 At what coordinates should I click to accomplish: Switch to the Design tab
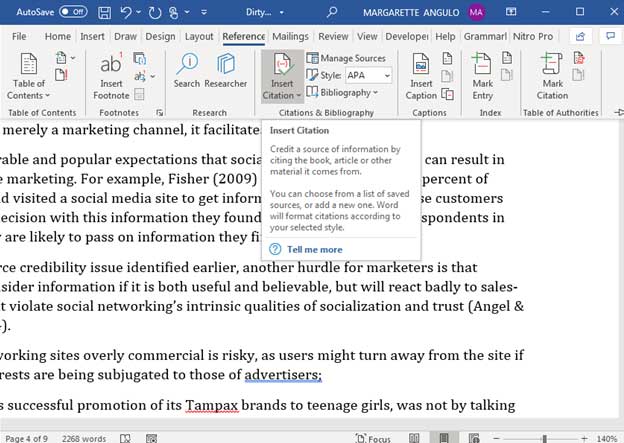coord(159,36)
